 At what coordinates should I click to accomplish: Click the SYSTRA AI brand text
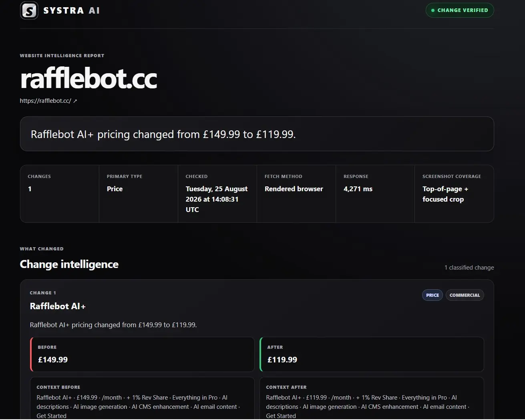click(71, 10)
